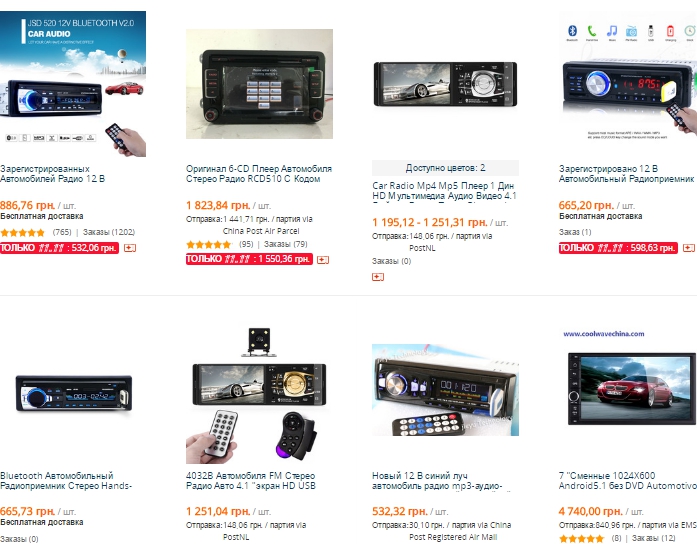Image resolution: width=697 pixels, height=544 pixels.
Task: Click star rating of the 886,76 грн. radio
Action: [23, 232]
